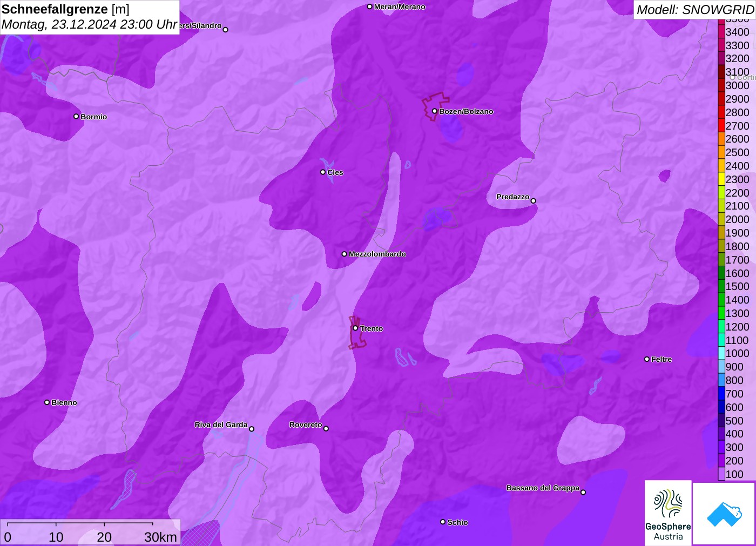Click the Riva del Garda label

pos(221,424)
